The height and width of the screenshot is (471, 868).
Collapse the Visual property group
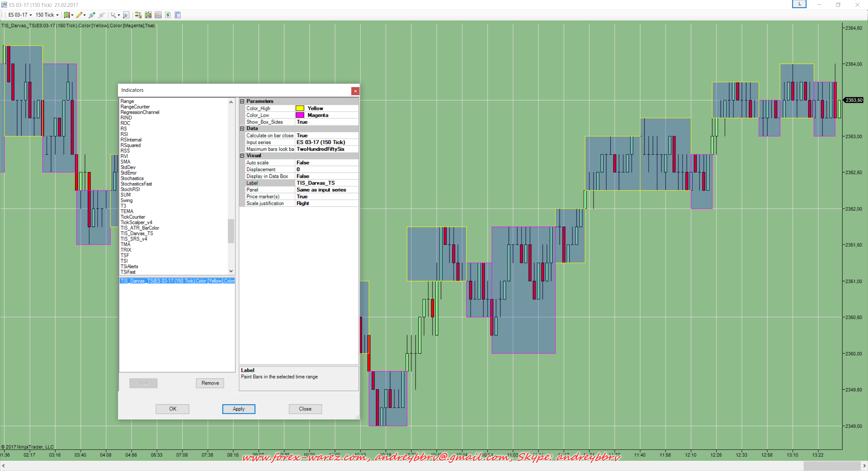(242, 156)
